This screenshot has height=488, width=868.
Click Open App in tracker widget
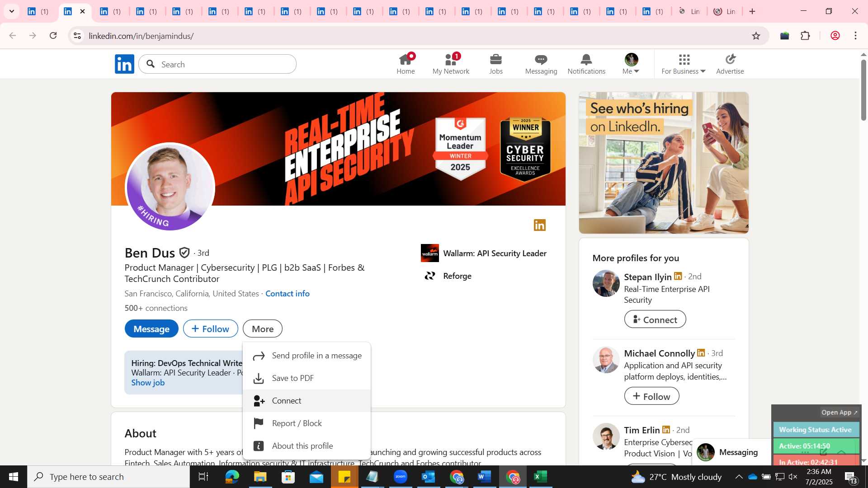pyautogui.click(x=839, y=412)
